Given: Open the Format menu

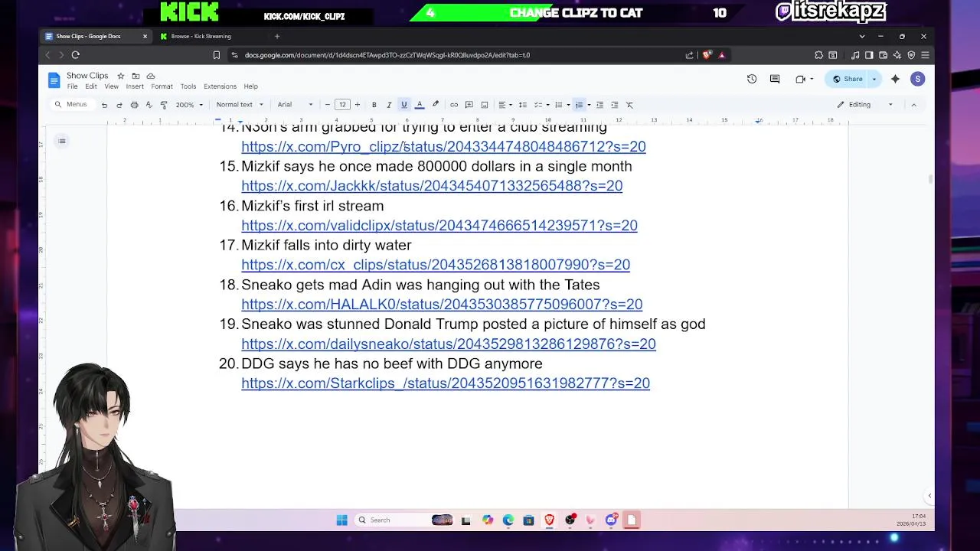Looking at the screenshot, I should pyautogui.click(x=162, y=86).
